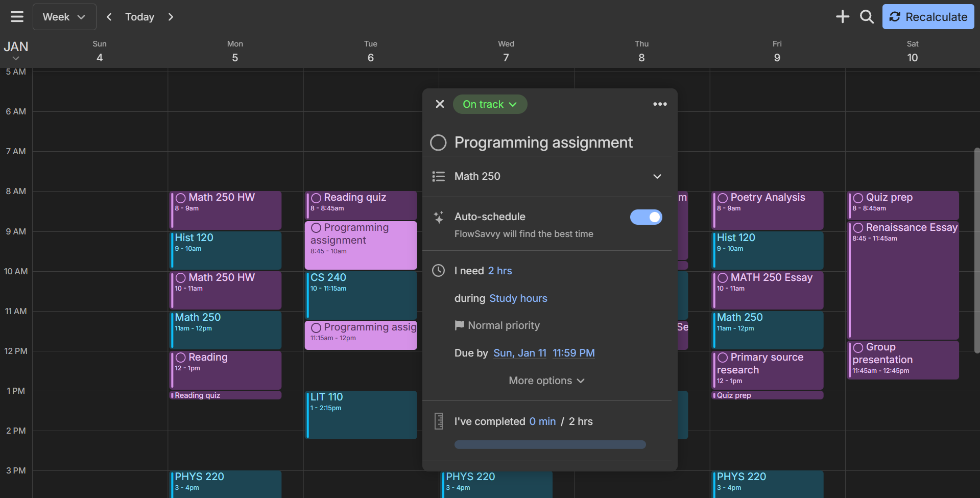
Task: Open the hamburger main menu
Action: tap(17, 17)
